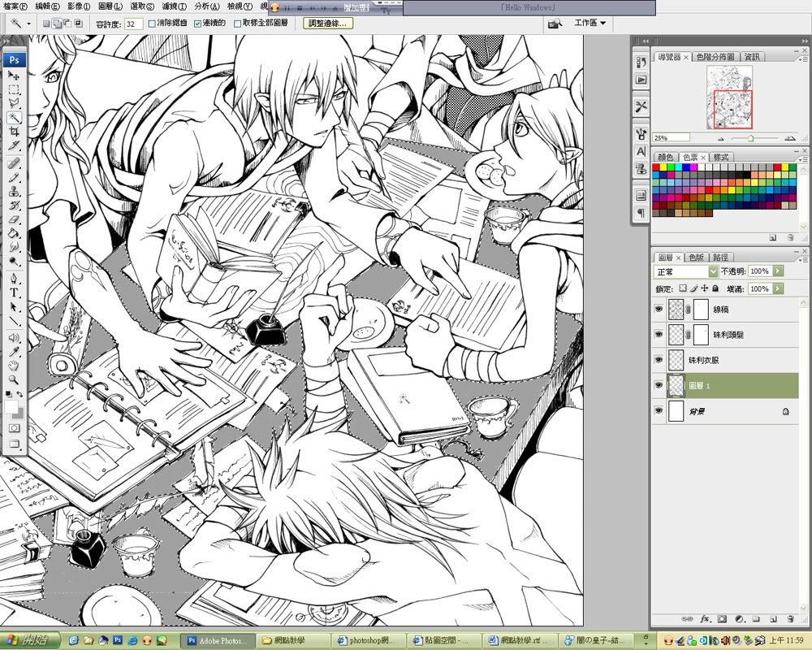The image size is (812, 650).
Task: Switch to 網點教學.rtf taskbar button
Action: pos(520,641)
